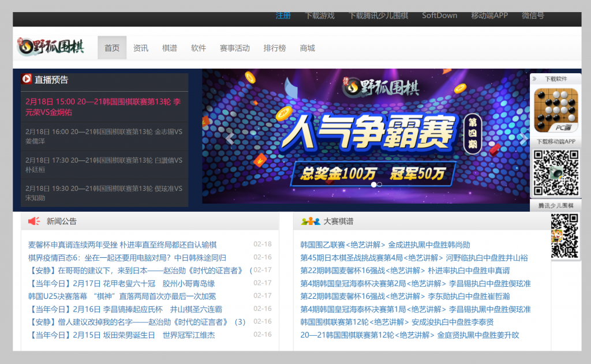
Task: Open news 棋界疫情百态6
Action: click(127, 258)
